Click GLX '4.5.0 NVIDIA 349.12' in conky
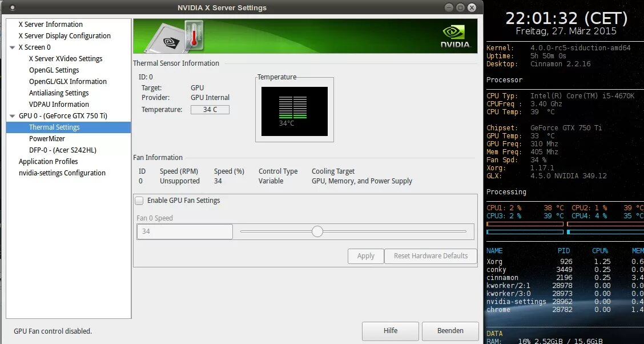The height and width of the screenshot is (344, 644). [569, 177]
